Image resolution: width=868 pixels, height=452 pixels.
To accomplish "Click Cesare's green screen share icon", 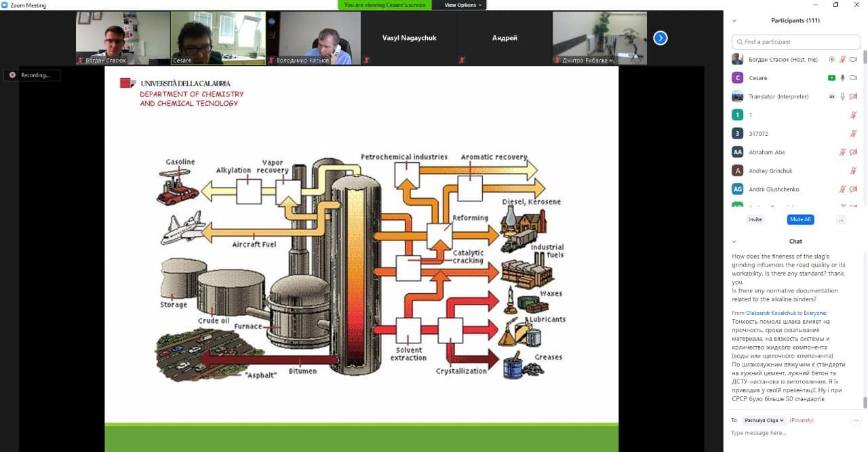I will click(831, 78).
